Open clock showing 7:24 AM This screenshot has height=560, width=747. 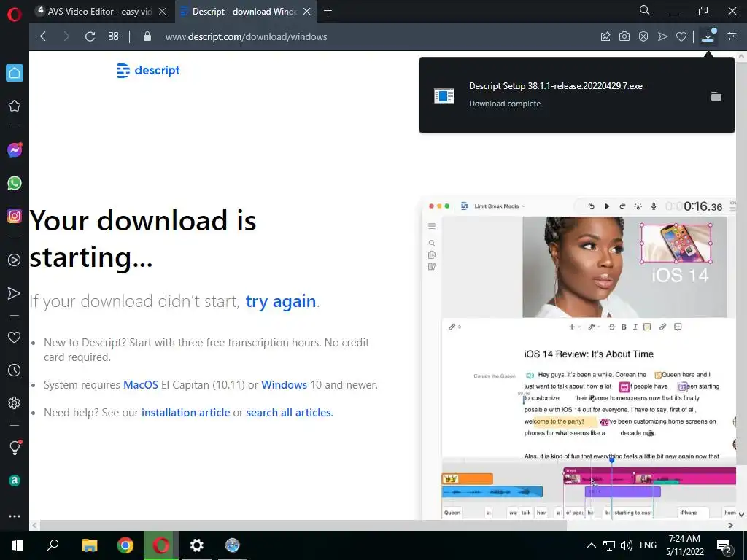point(684,545)
